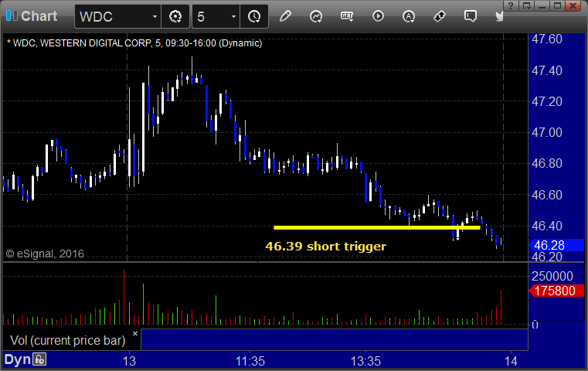Open the chart comment bubble icon
Viewport: 588px width, 371px height.
click(471, 16)
